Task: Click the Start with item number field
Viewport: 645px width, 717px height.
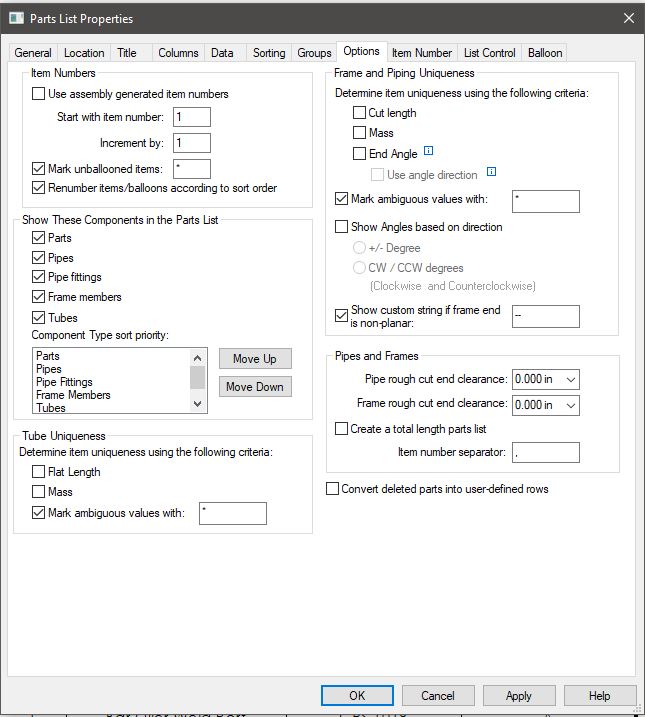Action: click(x=191, y=118)
